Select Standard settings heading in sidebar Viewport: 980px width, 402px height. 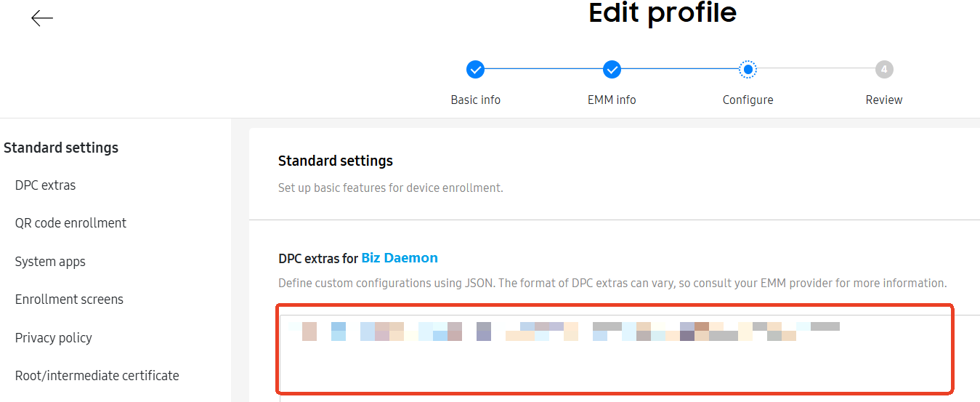61,148
